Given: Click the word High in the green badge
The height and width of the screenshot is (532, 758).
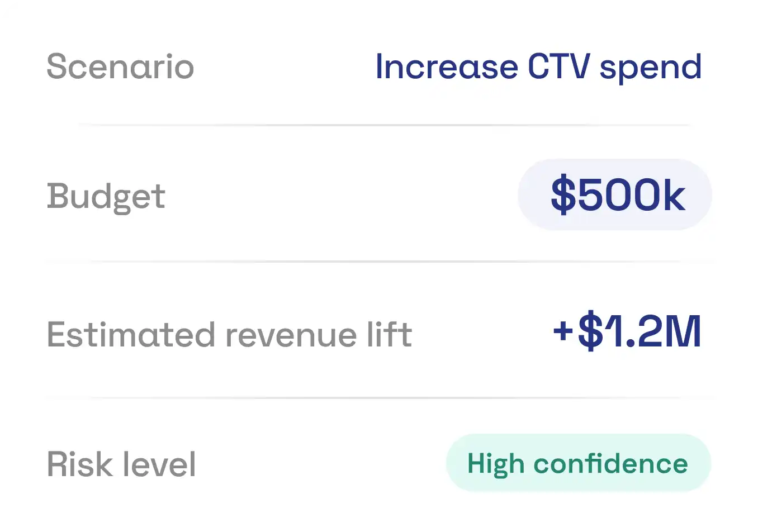Looking at the screenshot, I should [x=496, y=465].
